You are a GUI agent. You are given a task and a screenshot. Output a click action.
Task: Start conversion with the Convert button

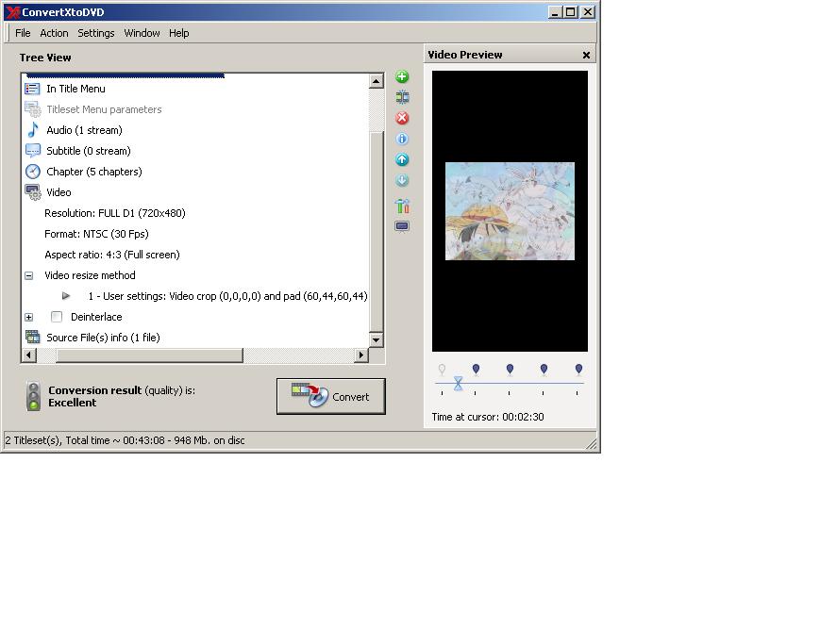331,396
